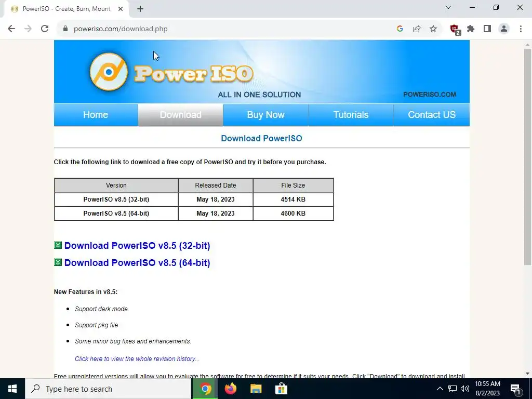This screenshot has width=532, height=399.
Task: Click the padlock site info icon
Action: coord(65,29)
